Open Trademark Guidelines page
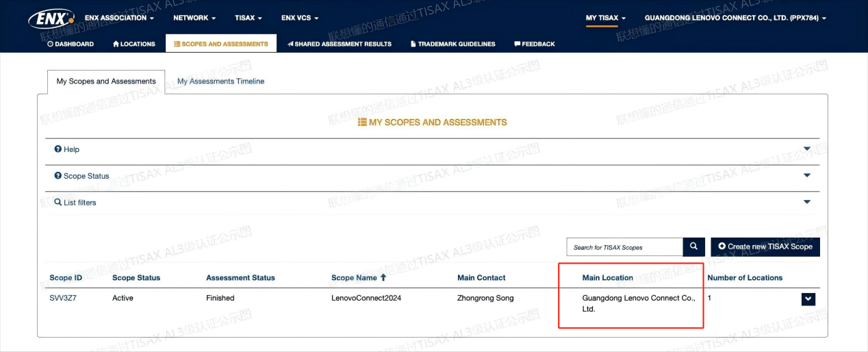The image size is (868, 352). point(452,44)
